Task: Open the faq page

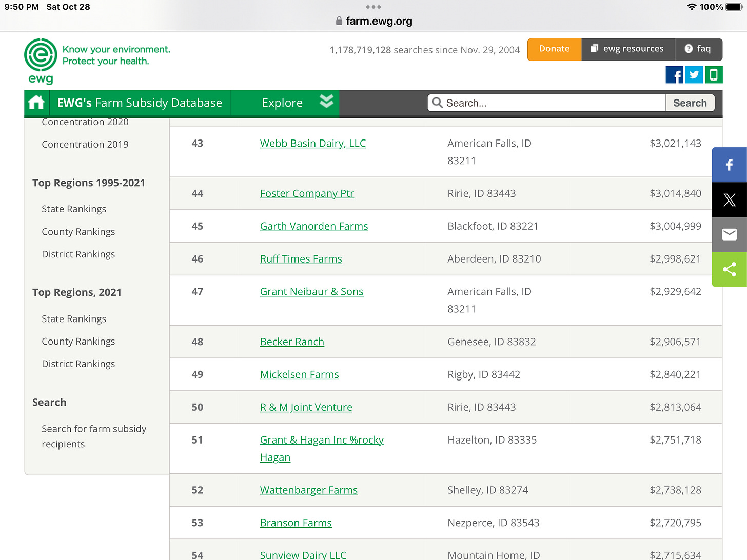Action: [698, 49]
